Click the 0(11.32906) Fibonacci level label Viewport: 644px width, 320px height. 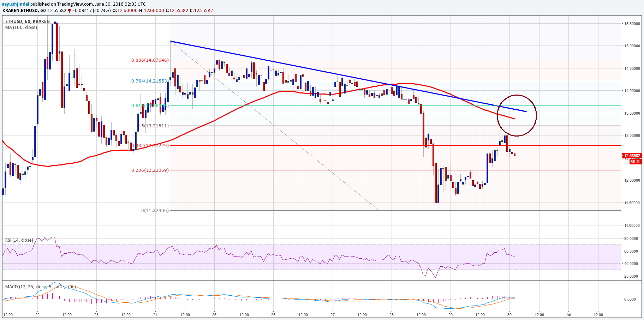pyautogui.click(x=155, y=210)
